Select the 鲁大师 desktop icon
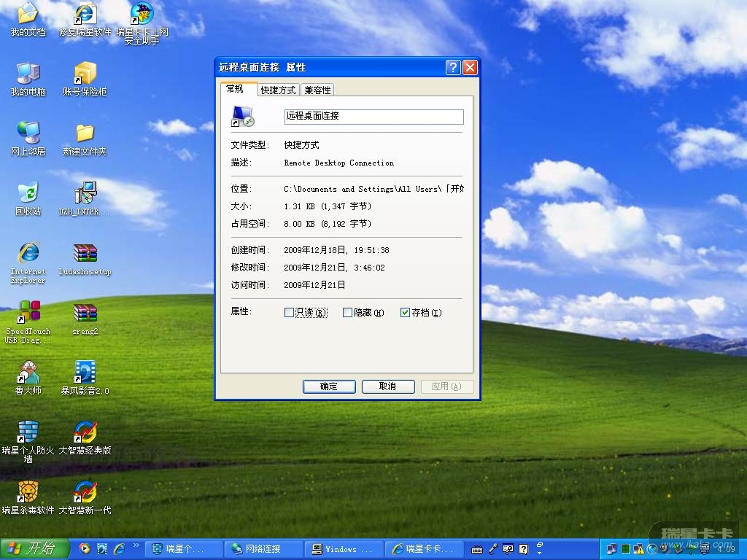 pos(28,373)
